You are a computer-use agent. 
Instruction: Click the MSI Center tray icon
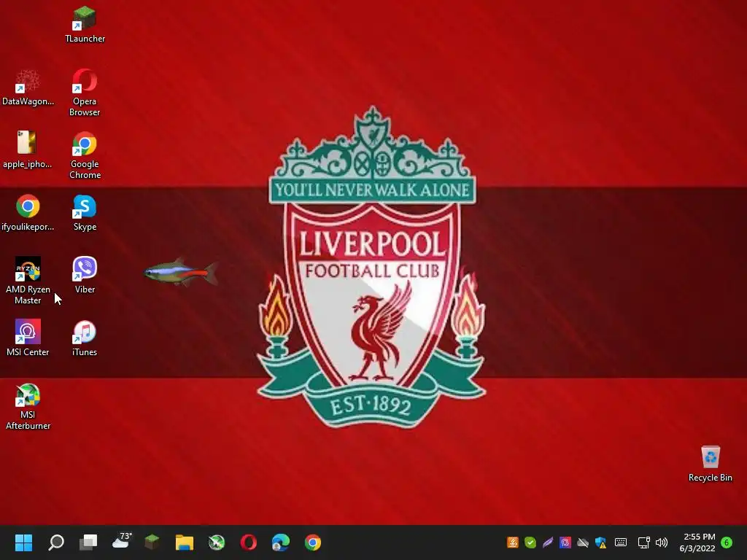point(565,542)
